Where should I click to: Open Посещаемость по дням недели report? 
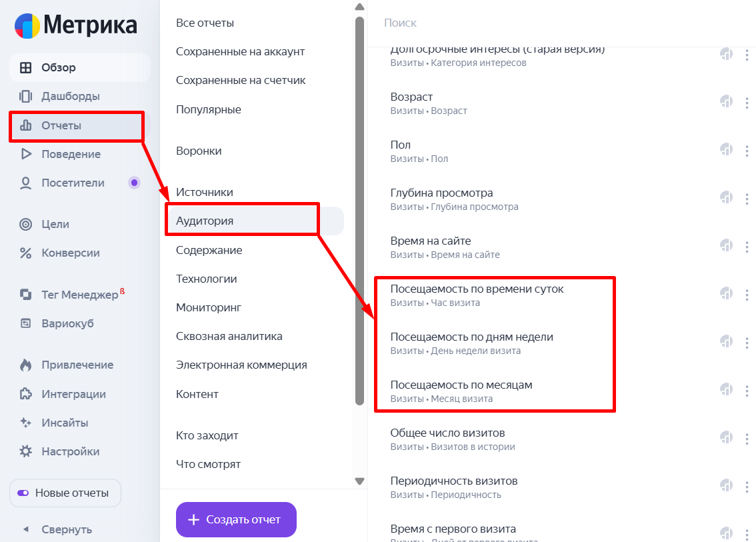point(471,337)
